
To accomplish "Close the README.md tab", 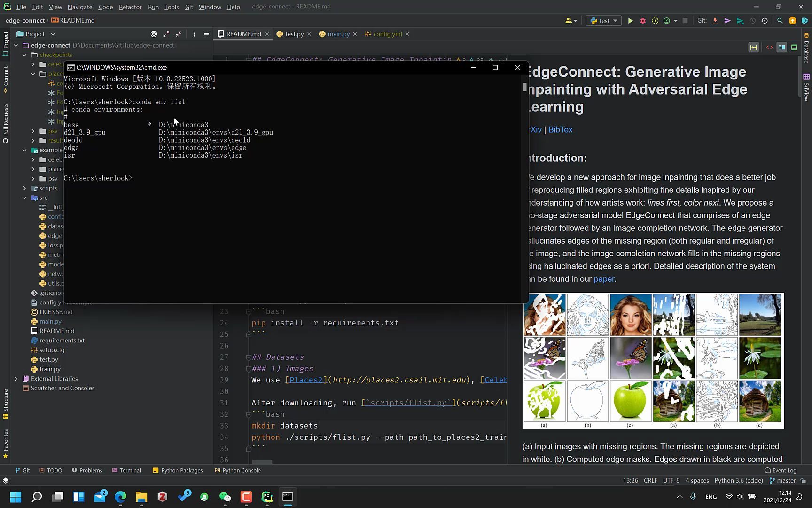I will tap(267, 34).
